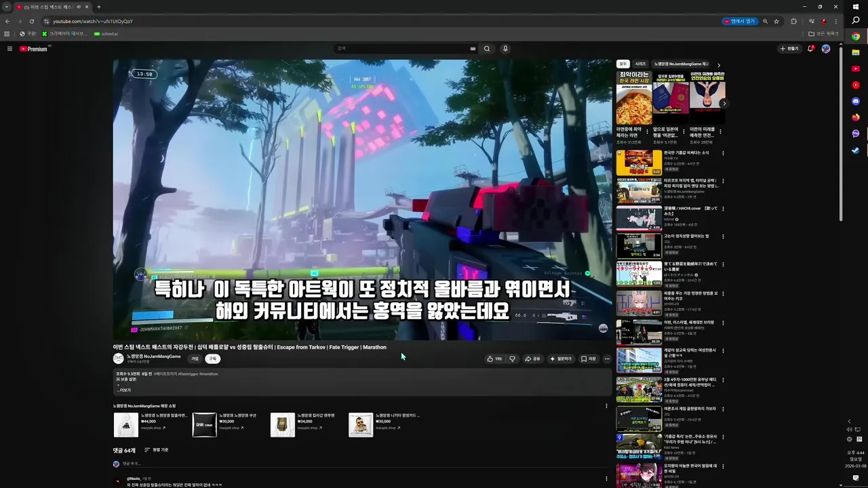Like the video (195 likes)

pos(494,359)
